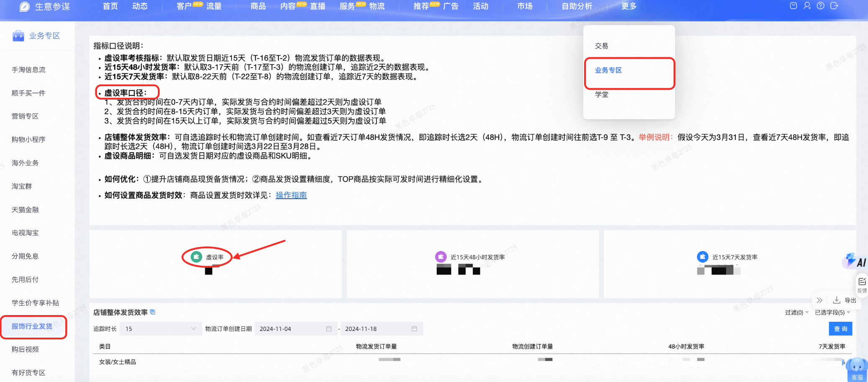This screenshot has height=382, width=868.
Task: Click the 查询 button
Action: 840,329
